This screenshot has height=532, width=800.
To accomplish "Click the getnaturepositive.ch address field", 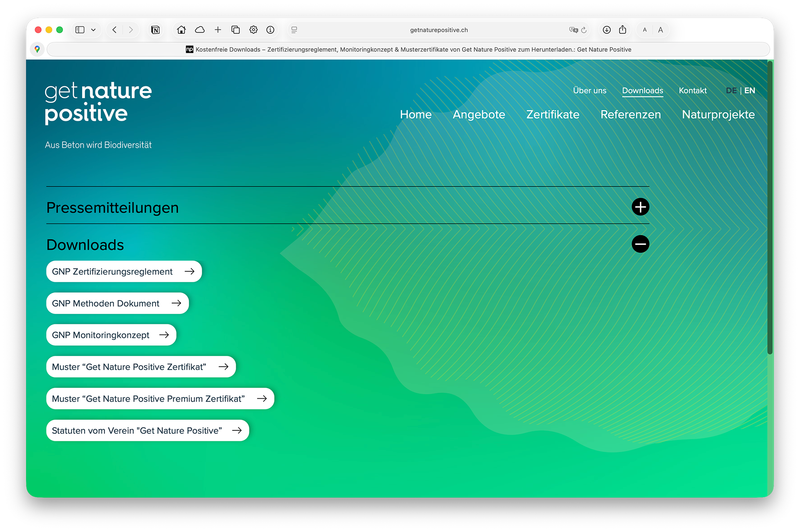I will (x=438, y=30).
